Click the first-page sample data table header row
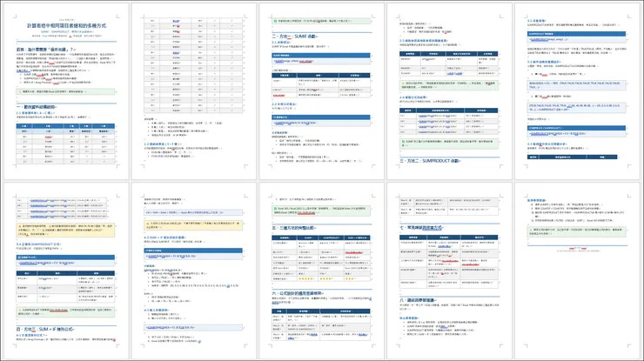Viewport: 644px width, 361px height. tap(66, 126)
